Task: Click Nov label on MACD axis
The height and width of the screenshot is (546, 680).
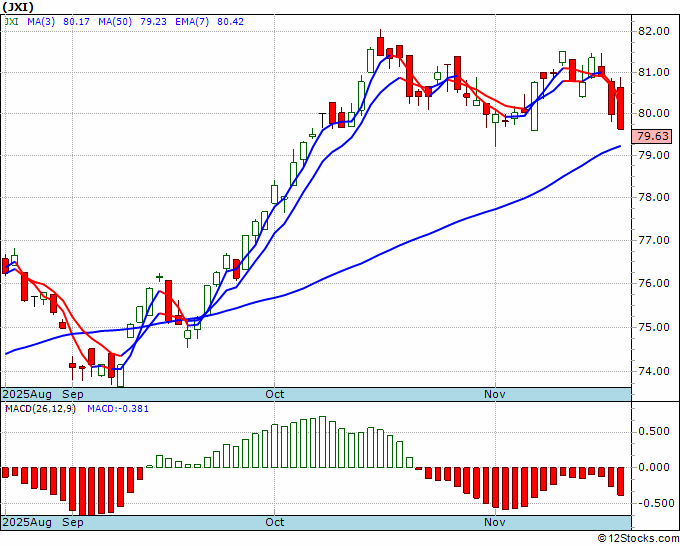Action: (495, 522)
